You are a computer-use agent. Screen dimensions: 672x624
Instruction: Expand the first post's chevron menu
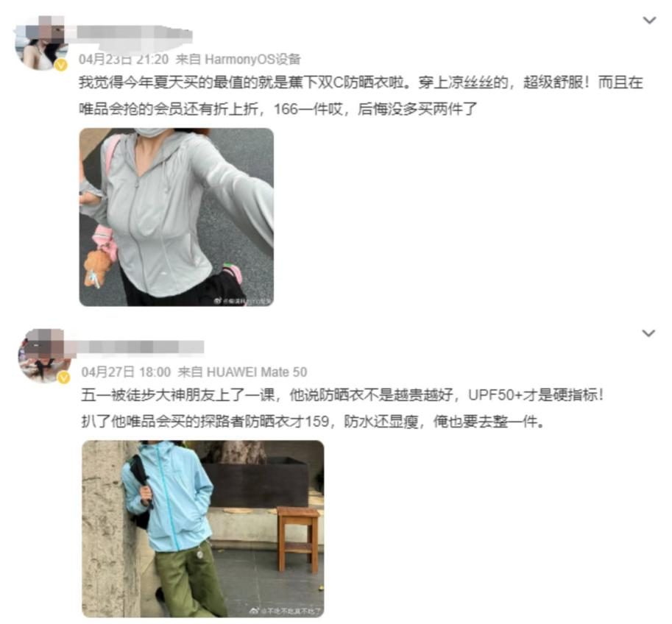(x=650, y=20)
